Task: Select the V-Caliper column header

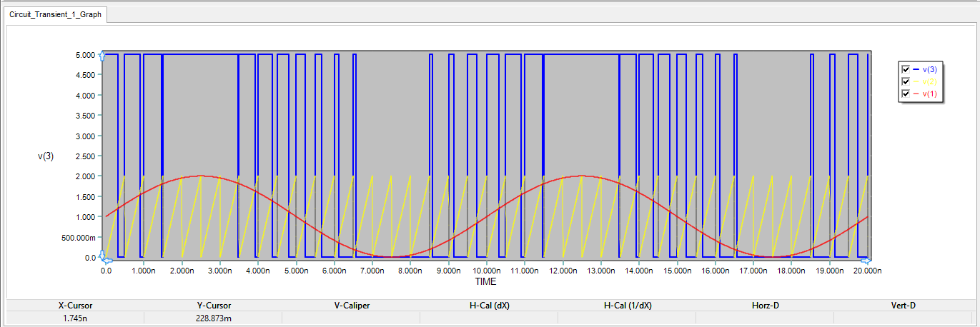Action: pos(352,306)
